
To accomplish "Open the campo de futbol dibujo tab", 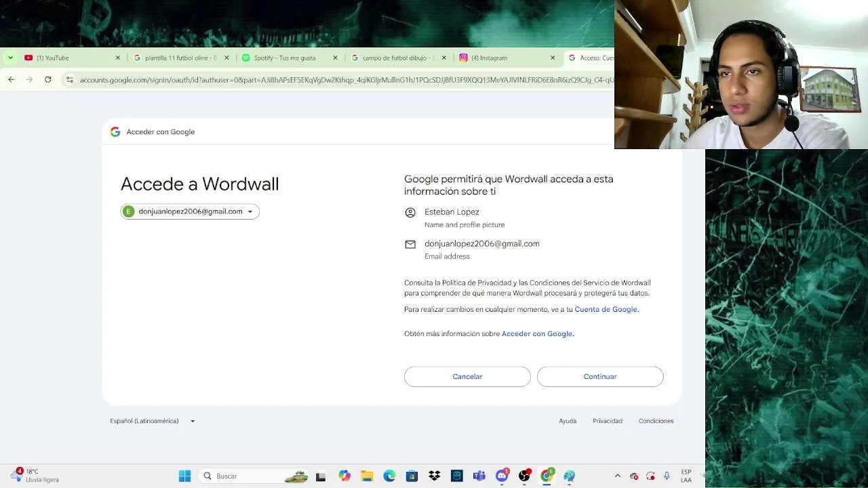I will (399, 58).
